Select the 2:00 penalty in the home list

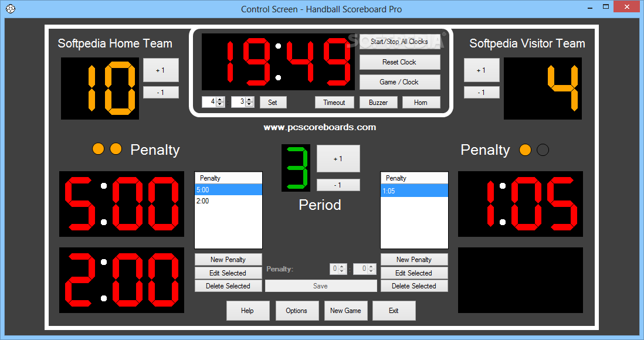click(228, 201)
